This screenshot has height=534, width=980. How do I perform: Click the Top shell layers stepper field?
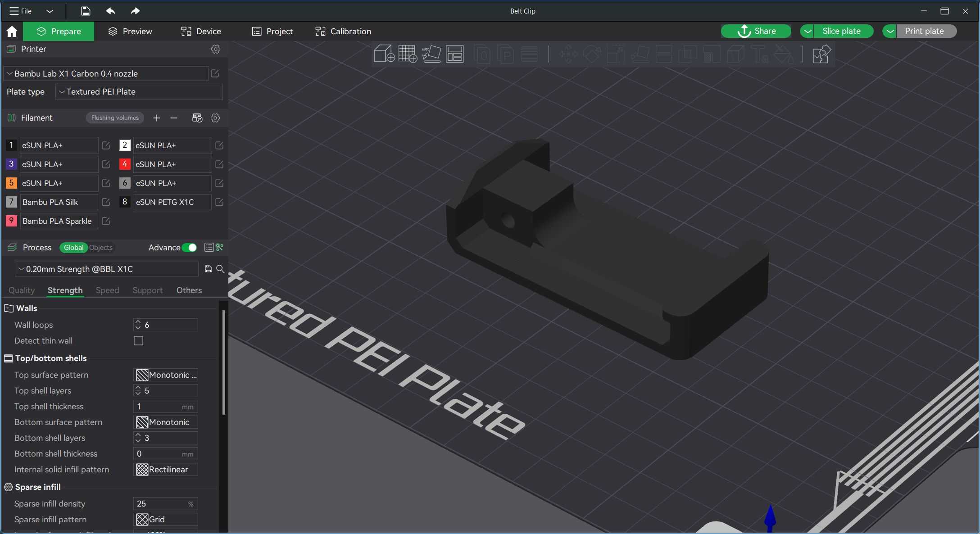click(166, 391)
